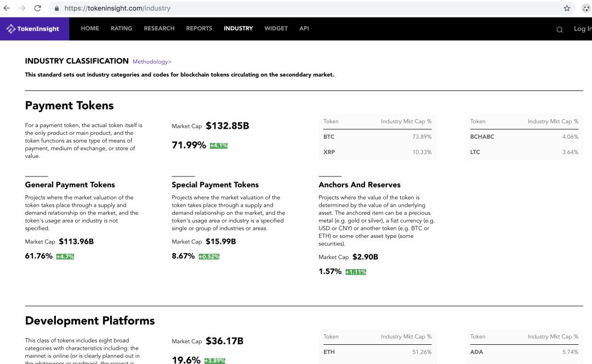This screenshot has height=364, width=592.
Task: Click the +0.52% green change badge
Action: [209, 257]
